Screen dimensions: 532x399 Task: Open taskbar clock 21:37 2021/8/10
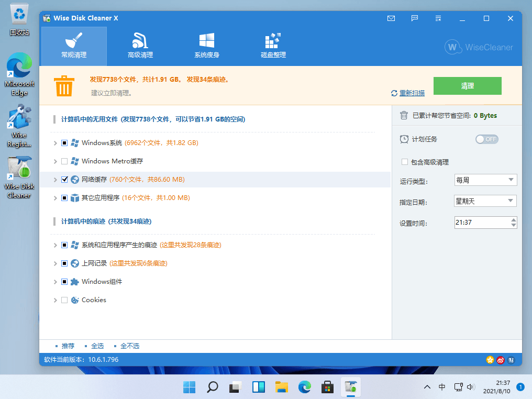496,387
